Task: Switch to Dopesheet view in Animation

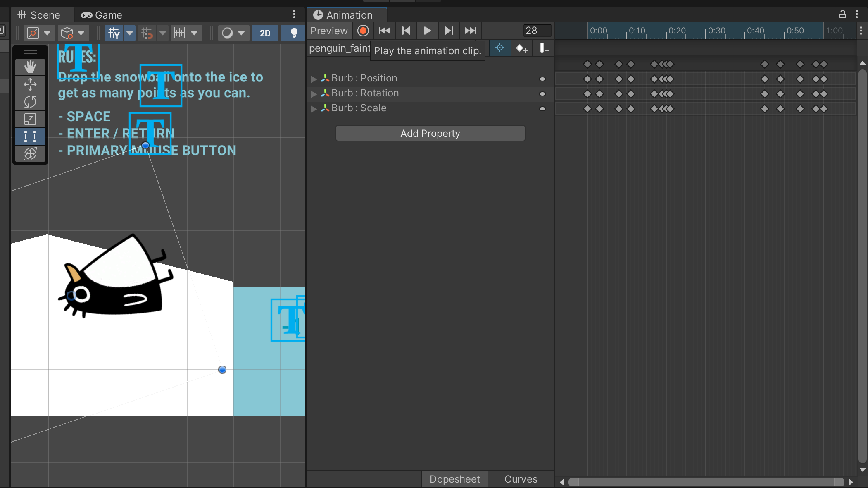Action: click(454, 478)
